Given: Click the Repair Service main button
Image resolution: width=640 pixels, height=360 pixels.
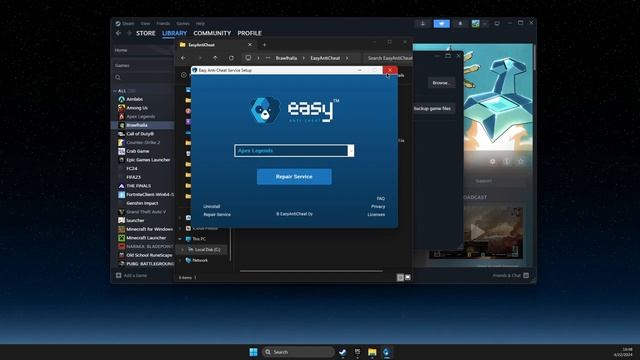Looking at the screenshot, I should coord(294,177).
